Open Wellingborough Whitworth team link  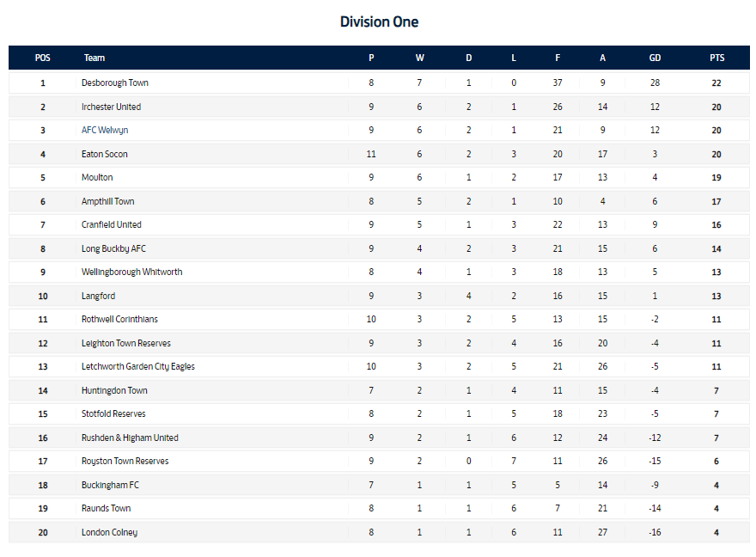(131, 272)
